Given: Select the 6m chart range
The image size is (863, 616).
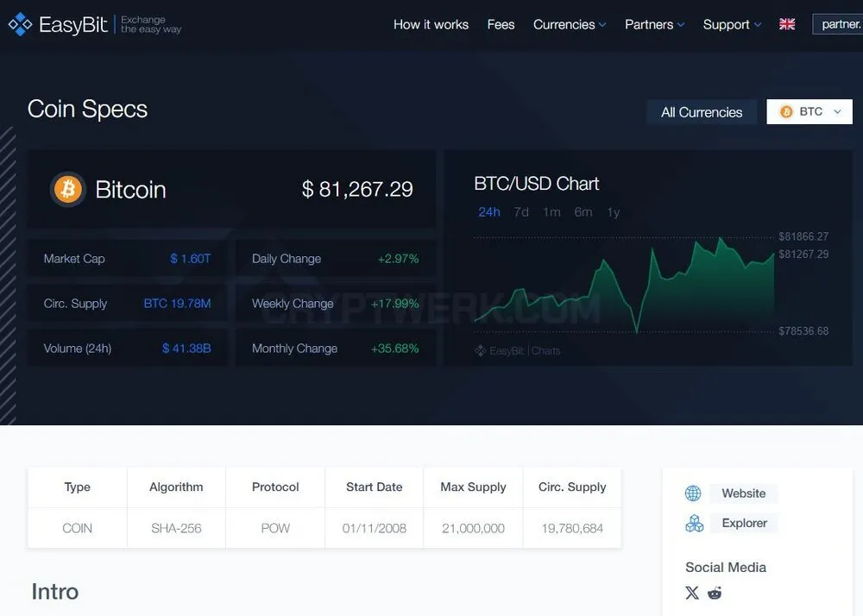Looking at the screenshot, I should 583,211.
